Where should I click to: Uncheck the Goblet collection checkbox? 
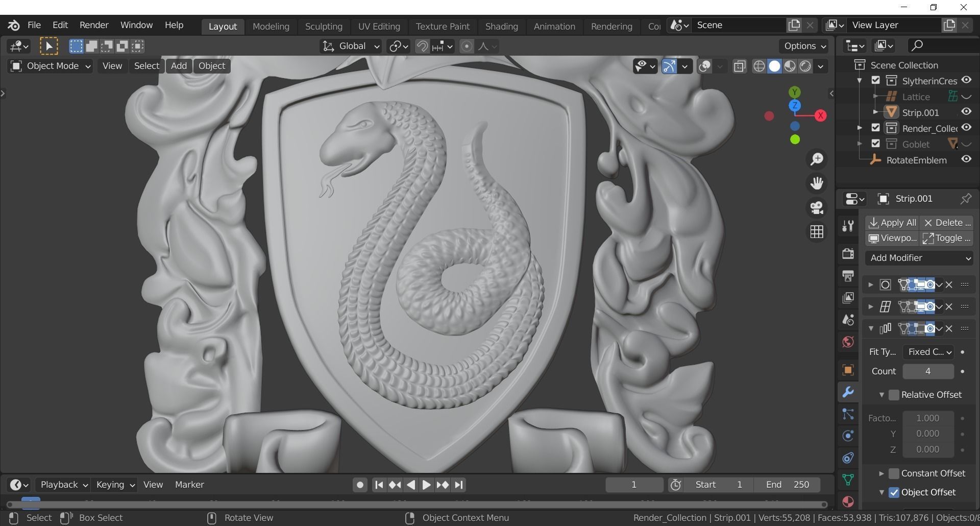click(x=876, y=144)
